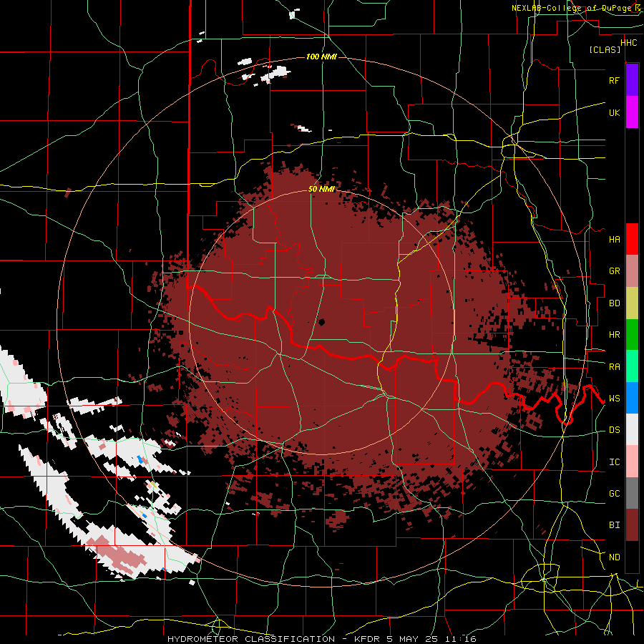Viewport: 644px width, 644px height.
Task: Click the GR legend label
Action: pos(614,271)
